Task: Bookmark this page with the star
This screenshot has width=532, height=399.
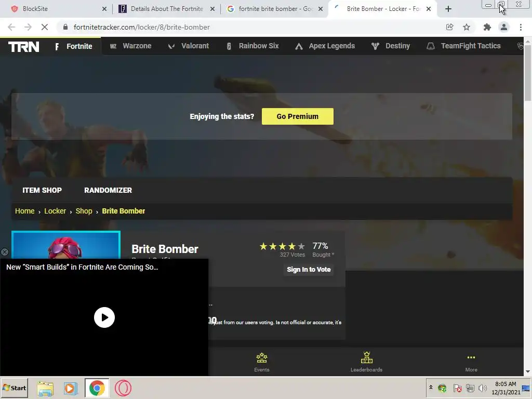Action: tap(467, 27)
